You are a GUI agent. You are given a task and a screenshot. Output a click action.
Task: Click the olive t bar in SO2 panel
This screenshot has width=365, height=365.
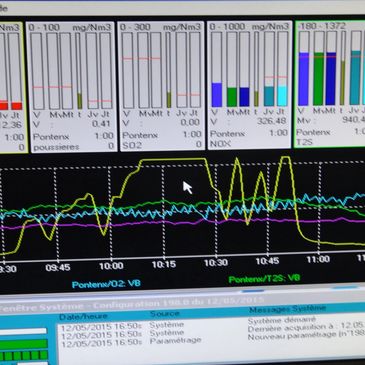tap(169, 100)
